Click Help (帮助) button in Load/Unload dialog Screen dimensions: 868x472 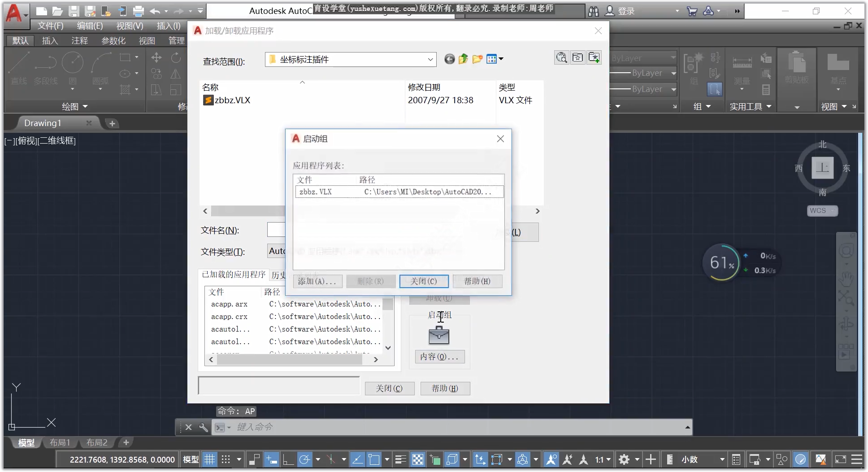[445, 389]
